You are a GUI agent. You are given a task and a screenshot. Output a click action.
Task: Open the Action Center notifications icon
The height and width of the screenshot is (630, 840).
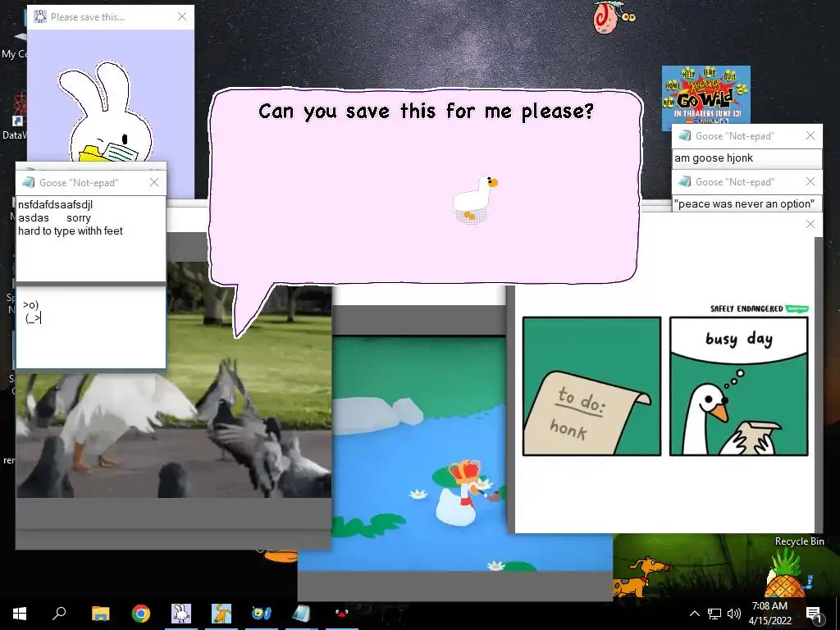click(814, 614)
